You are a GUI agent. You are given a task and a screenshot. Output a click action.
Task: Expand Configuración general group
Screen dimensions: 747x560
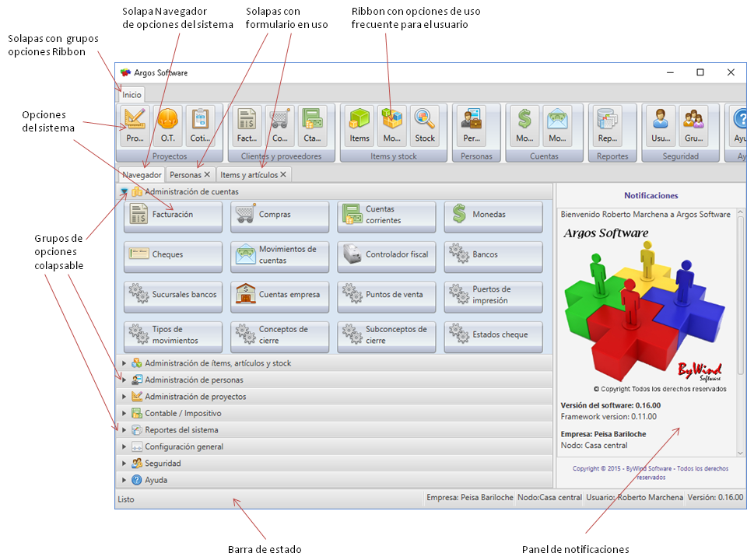pos(124,446)
